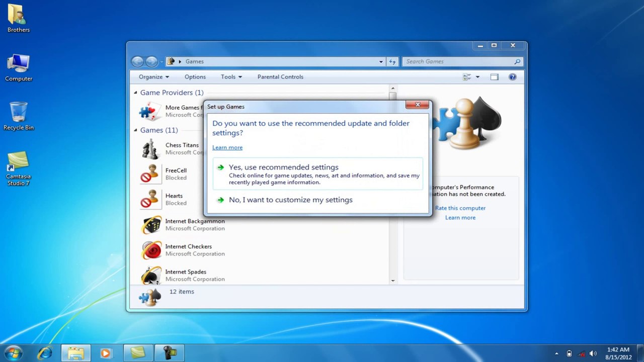Click the search magnifier icon
The image size is (644, 362).
point(517,61)
